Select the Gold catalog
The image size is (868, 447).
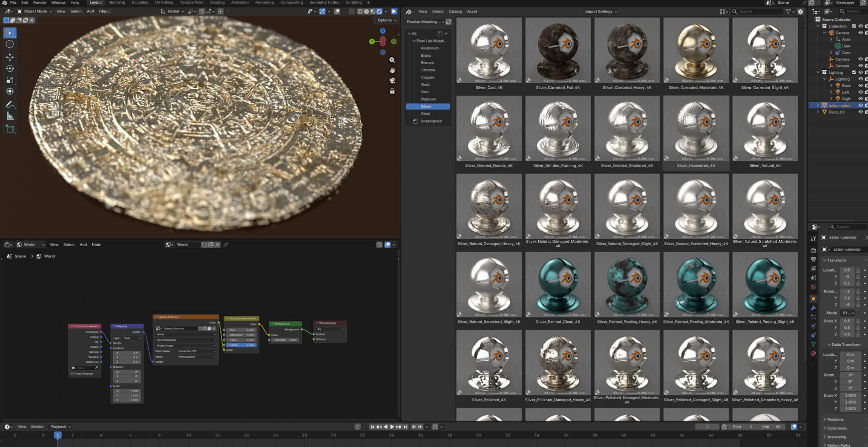425,85
